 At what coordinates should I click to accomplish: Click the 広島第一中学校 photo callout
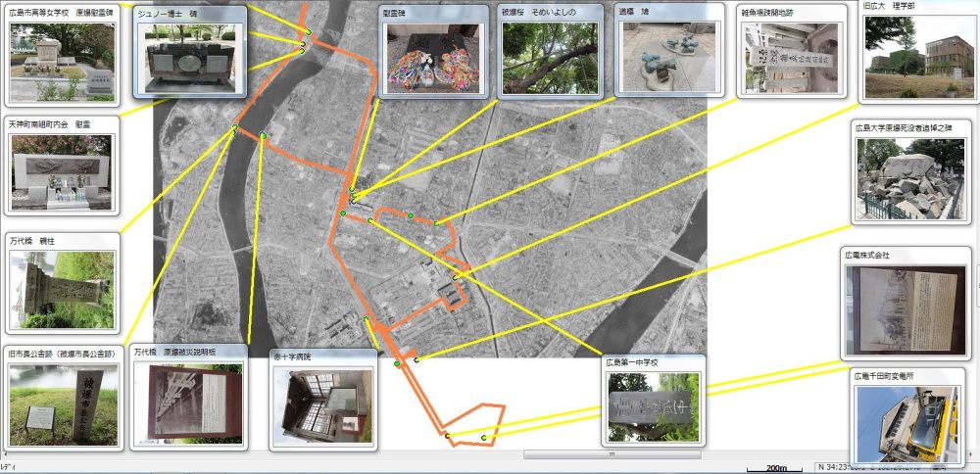click(652, 405)
